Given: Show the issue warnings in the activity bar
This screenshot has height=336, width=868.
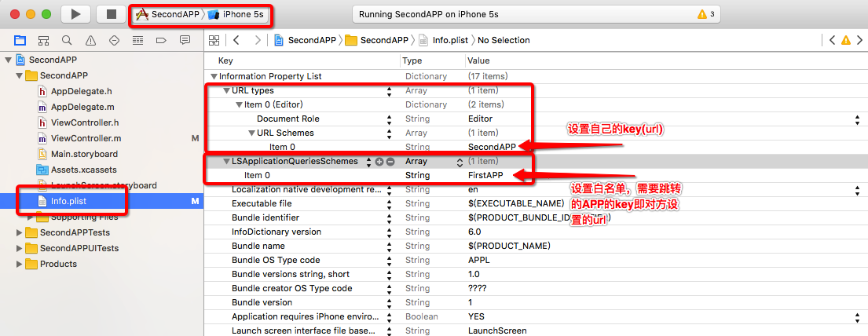Looking at the screenshot, I should point(706,14).
